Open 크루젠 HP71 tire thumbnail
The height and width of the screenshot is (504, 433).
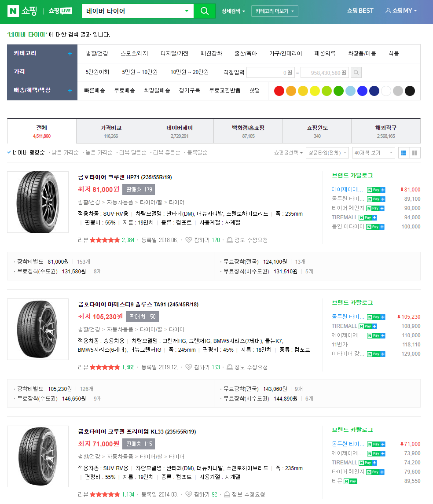click(38, 202)
